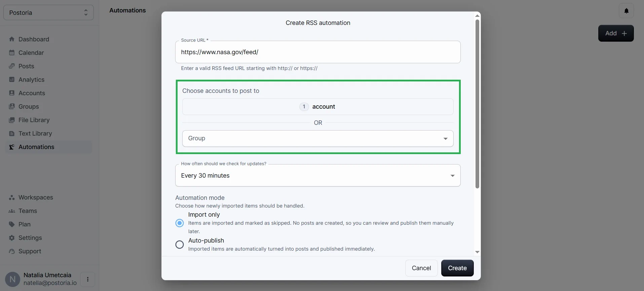The image size is (644, 291).
Task: Open Posts section
Action: pyautogui.click(x=49, y=66)
